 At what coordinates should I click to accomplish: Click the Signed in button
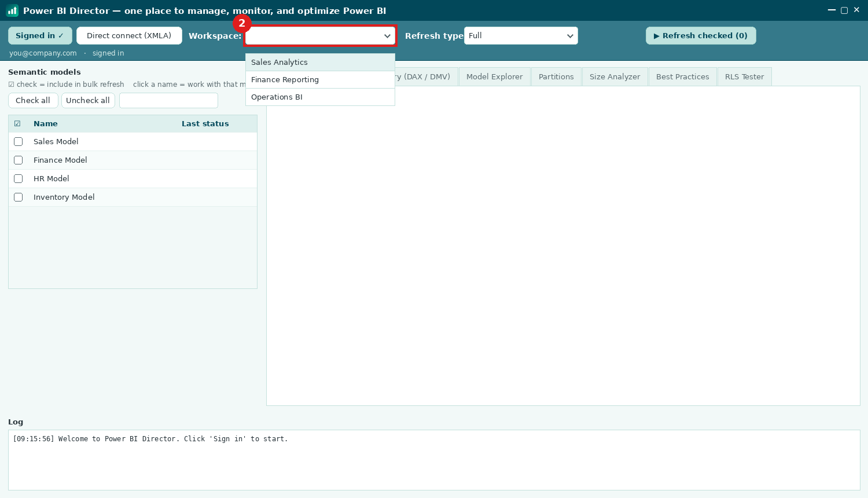[40, 36]
